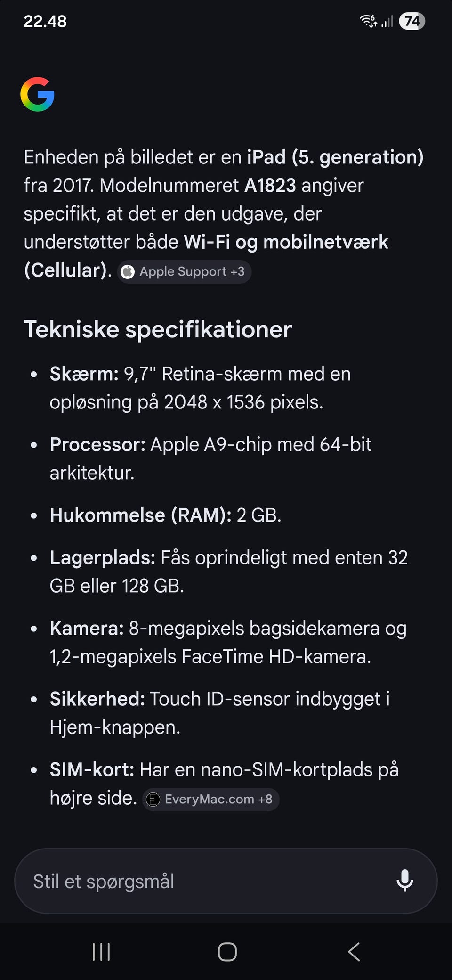The width and height of the screenshot is (452, 980).
Task: Tap the "Hukommelse (RAM):" label
Action: point(140,515)
